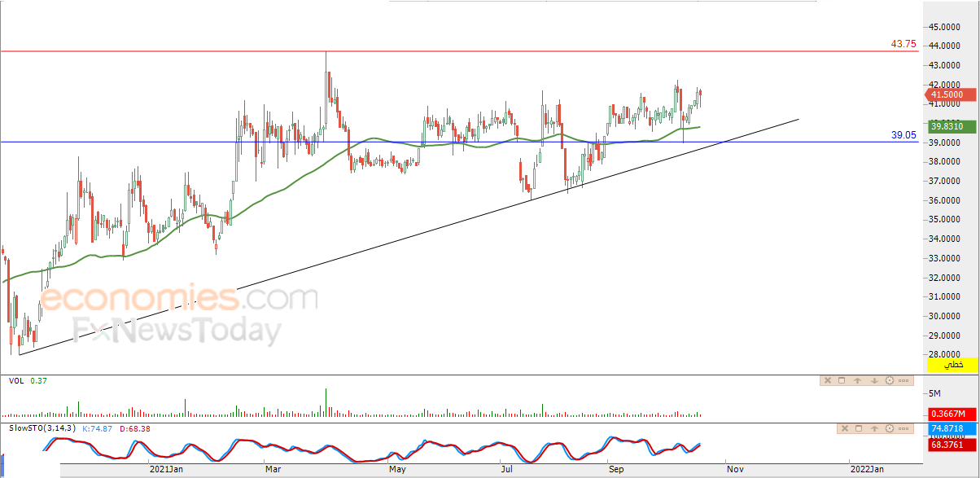Click the 39.05 support level label
The image size is (980, 478).
click(903, 135)
